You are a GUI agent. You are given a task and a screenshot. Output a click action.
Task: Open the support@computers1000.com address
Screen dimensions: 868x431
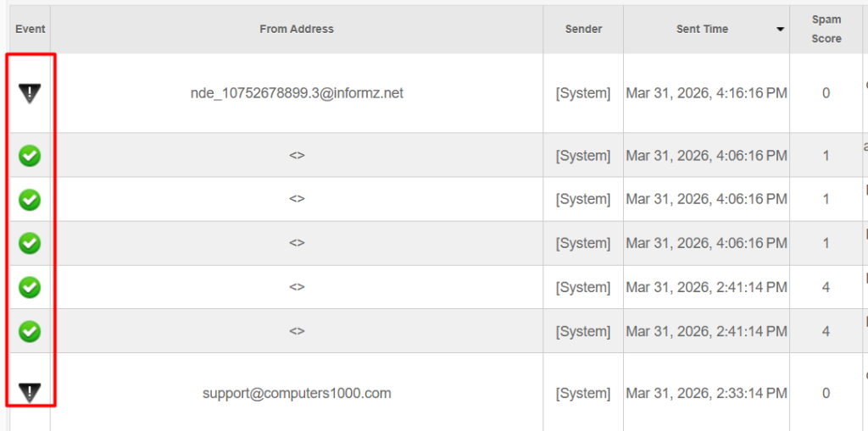pos(297,393)
